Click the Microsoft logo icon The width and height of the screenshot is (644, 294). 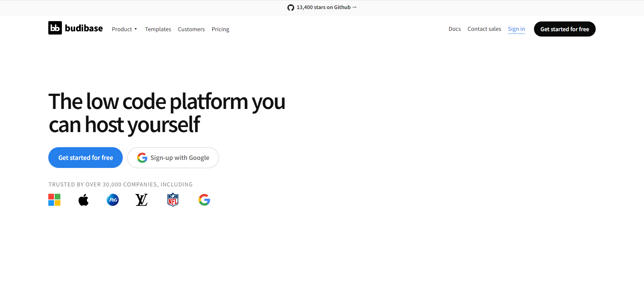(54, 200)
